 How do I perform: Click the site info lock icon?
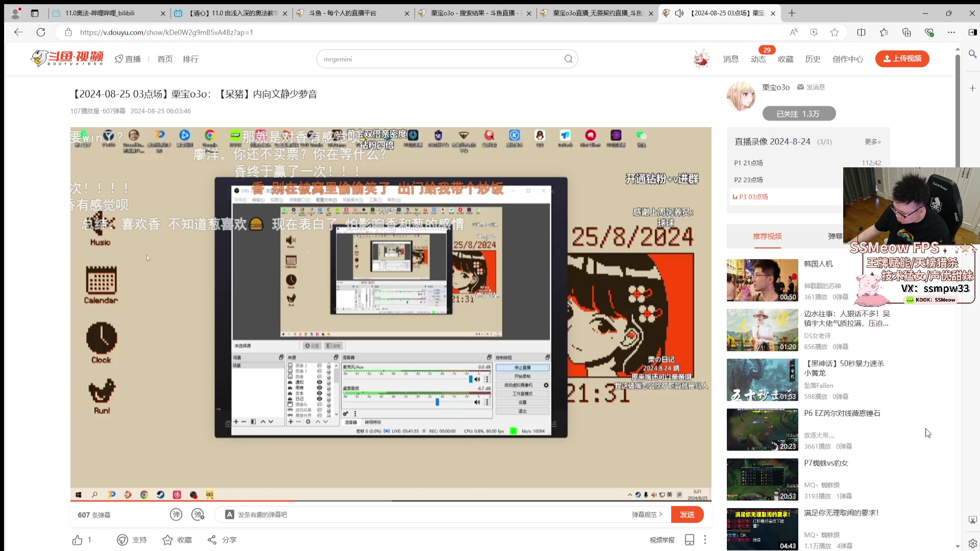coord(68,32)
